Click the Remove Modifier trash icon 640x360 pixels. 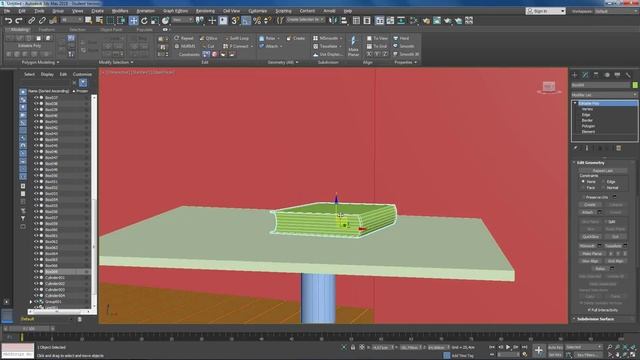click(618, 148)
